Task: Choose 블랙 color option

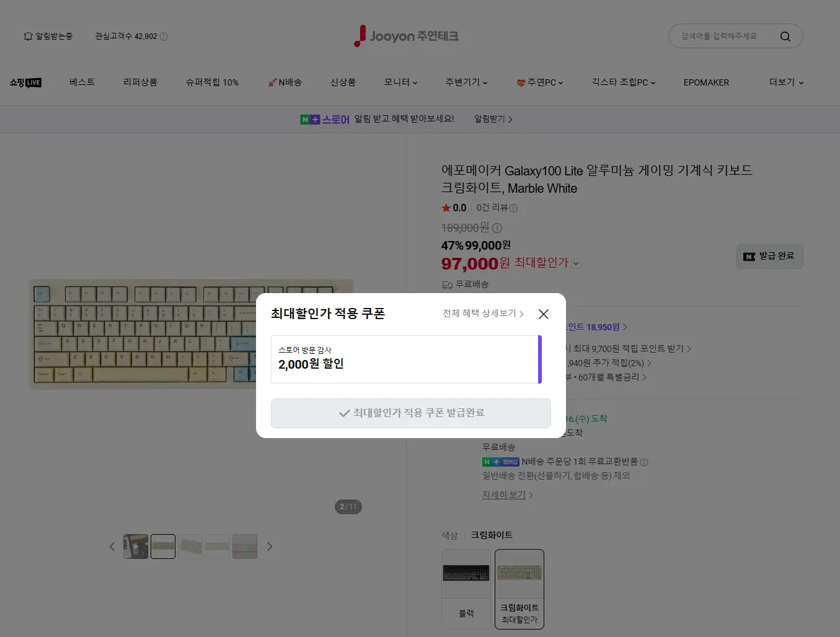Action: click(466, 589)
